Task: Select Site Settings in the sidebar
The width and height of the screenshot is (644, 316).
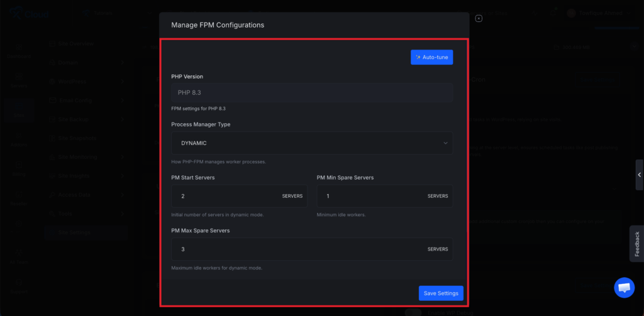Action: pyautogui.click(x=74, y=232)
